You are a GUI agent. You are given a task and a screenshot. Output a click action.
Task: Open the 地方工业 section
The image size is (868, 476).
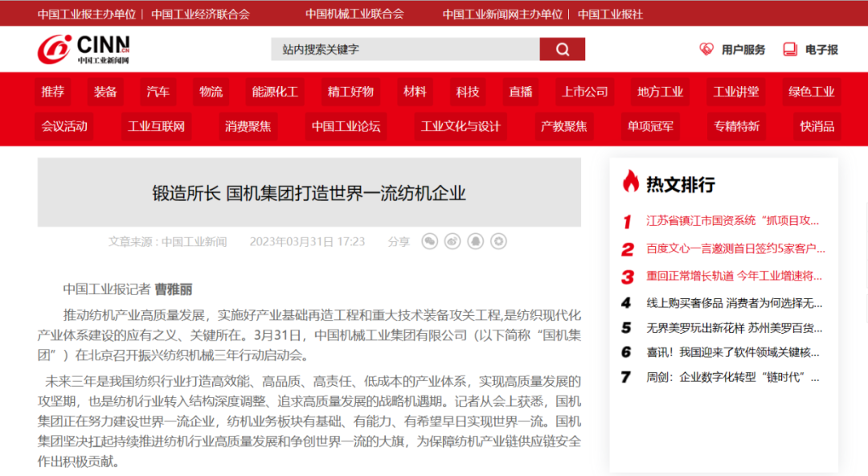[661, 92]
